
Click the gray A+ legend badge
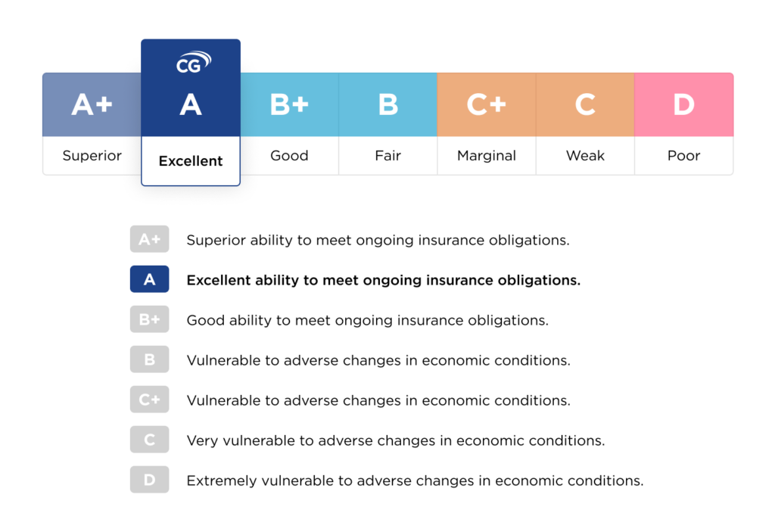pyautogui.click(x=149, y=240)
